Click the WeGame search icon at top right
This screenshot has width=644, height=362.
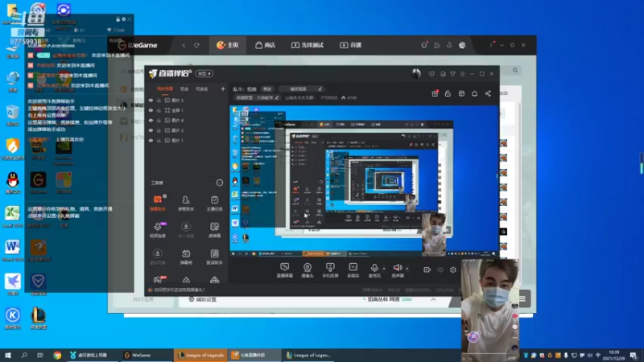pyautogui.click(x=515, y=70)
